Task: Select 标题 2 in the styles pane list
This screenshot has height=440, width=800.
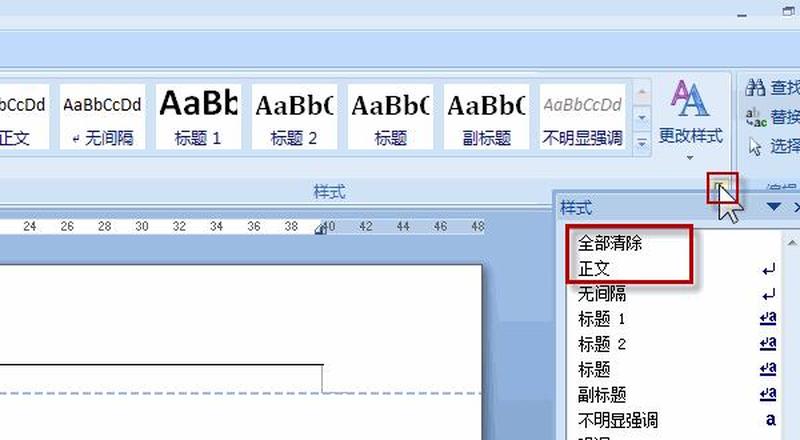Action: coord(602,344)
